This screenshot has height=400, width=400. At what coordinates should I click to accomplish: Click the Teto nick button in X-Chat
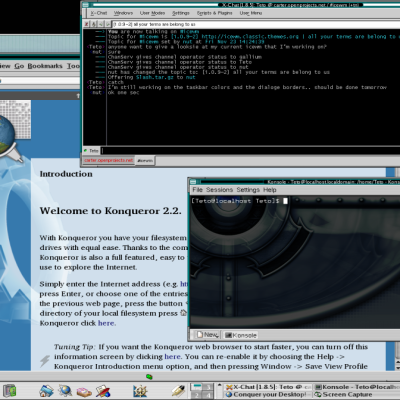(91, 151)
